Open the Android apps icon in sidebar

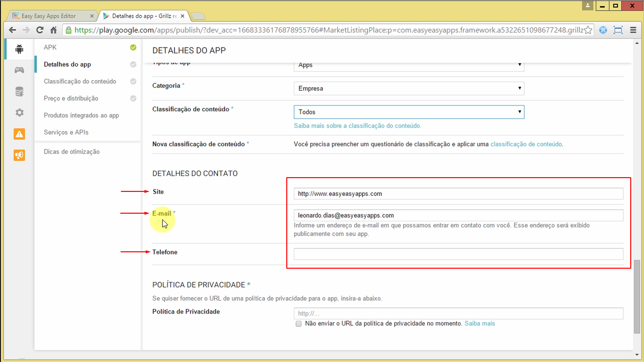(19, 49)
